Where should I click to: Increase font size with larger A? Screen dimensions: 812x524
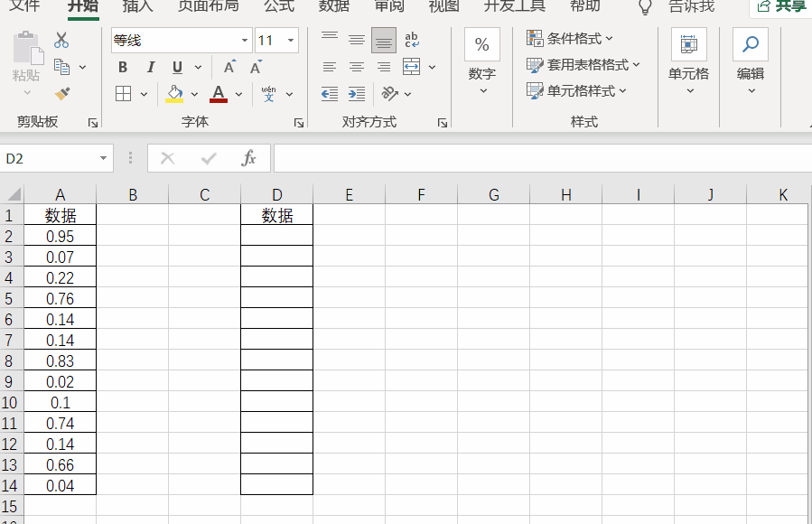coord(229,68)
